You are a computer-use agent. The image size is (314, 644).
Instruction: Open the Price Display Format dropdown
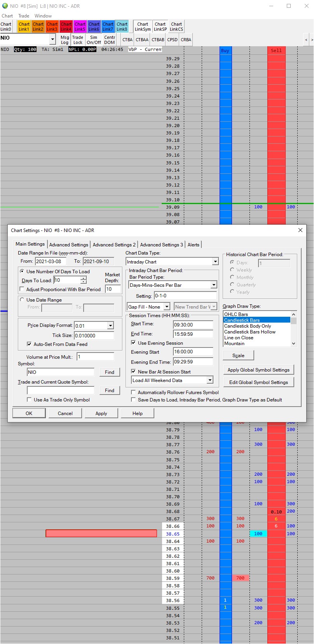110,326
